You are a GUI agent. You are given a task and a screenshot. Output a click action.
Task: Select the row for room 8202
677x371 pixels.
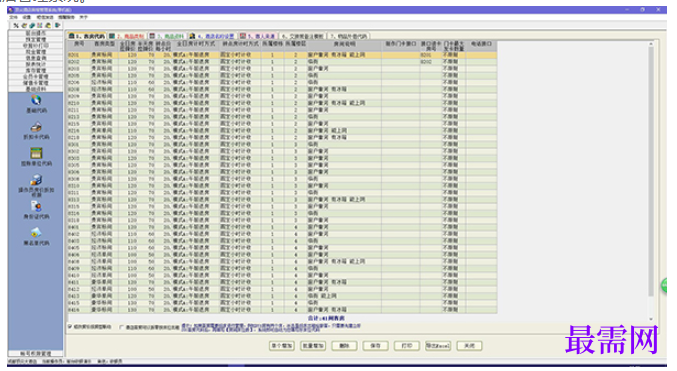[282, 62]
